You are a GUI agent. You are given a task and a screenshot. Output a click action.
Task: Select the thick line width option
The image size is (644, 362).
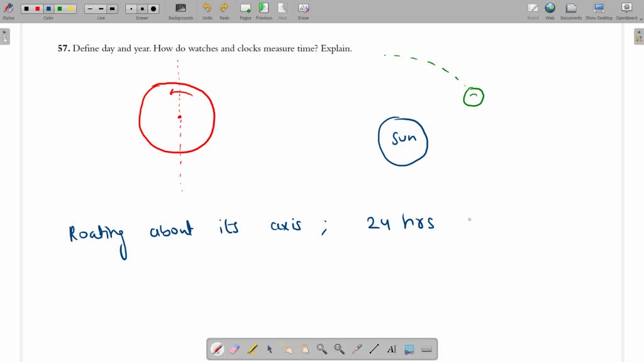[x=114, y=9]
